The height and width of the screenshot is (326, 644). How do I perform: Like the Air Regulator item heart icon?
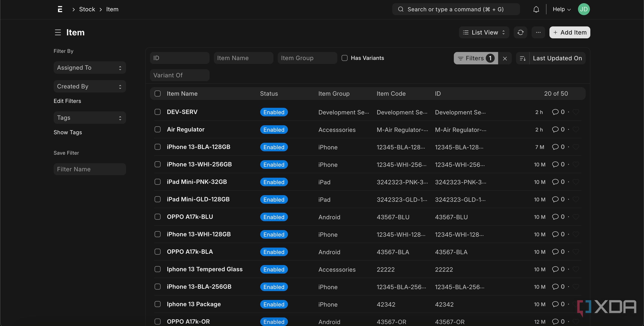[575, 129]
